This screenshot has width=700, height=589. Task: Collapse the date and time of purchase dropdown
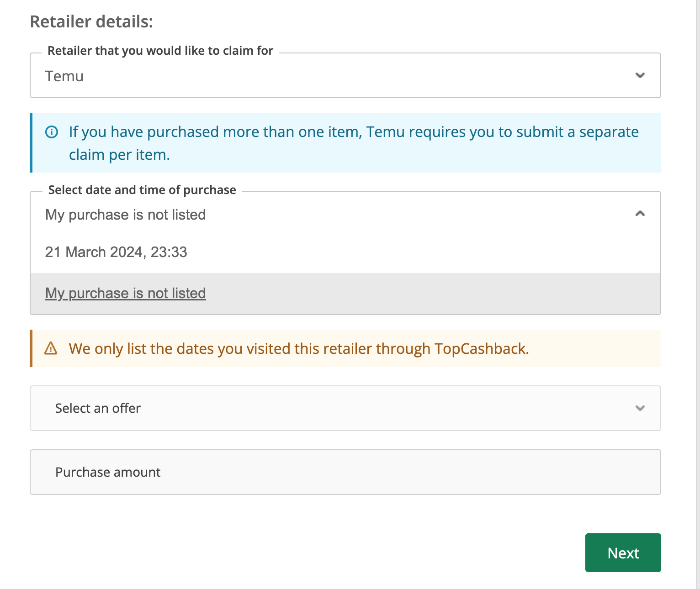(640, 213)
